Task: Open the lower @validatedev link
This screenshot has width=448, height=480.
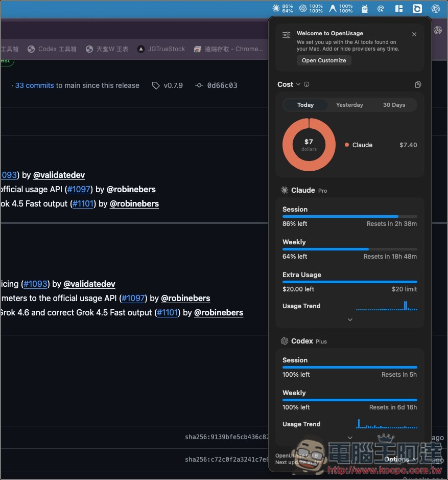Action: [x=89, y=284]
